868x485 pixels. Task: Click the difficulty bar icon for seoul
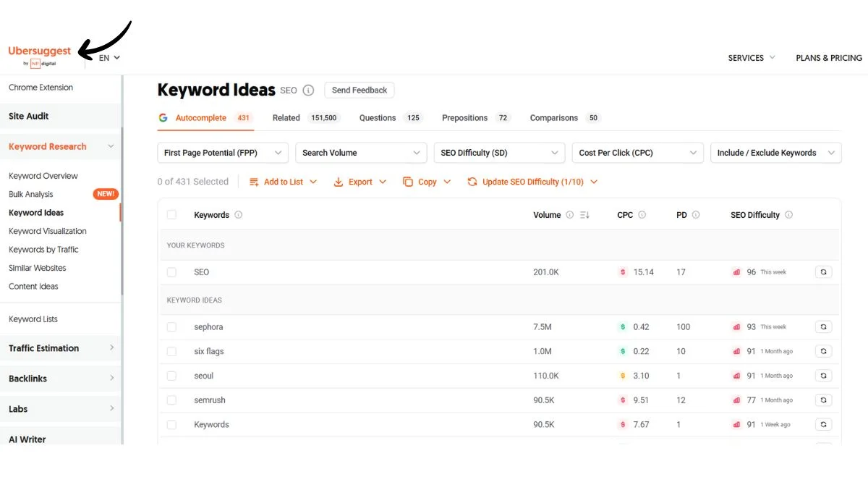(736, 376)
